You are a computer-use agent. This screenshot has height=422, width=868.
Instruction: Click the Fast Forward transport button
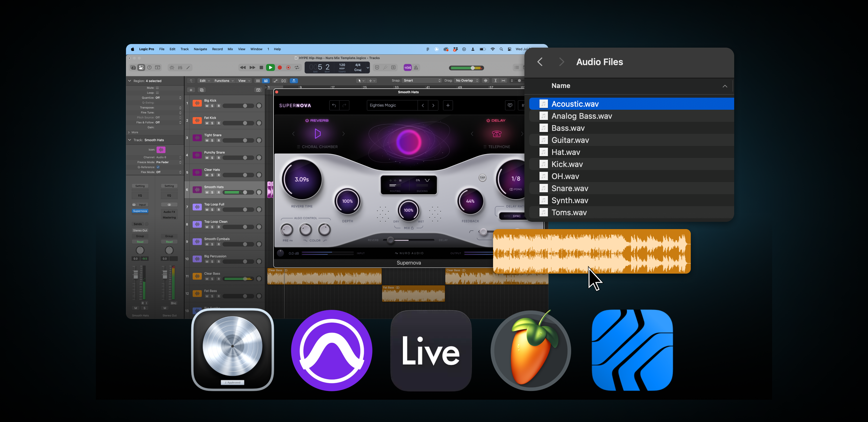[252, 68]
